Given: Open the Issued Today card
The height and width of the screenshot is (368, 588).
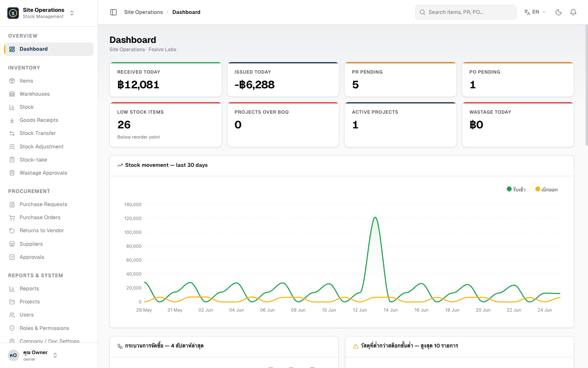Looking at the screenshot, I should (x=283, y=79).
